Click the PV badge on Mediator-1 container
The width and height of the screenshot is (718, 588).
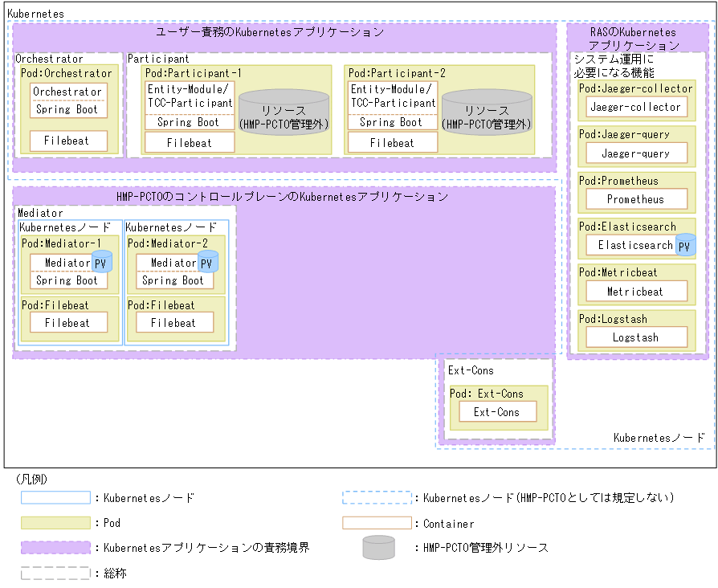[103, 262]
